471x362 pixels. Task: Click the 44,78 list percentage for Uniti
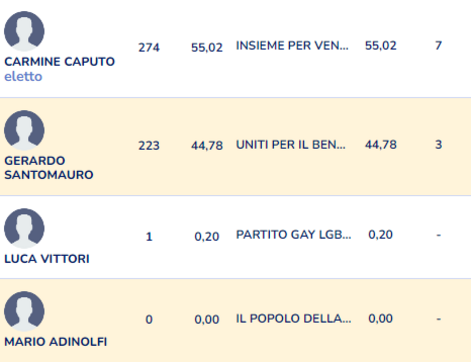[381, 145]
